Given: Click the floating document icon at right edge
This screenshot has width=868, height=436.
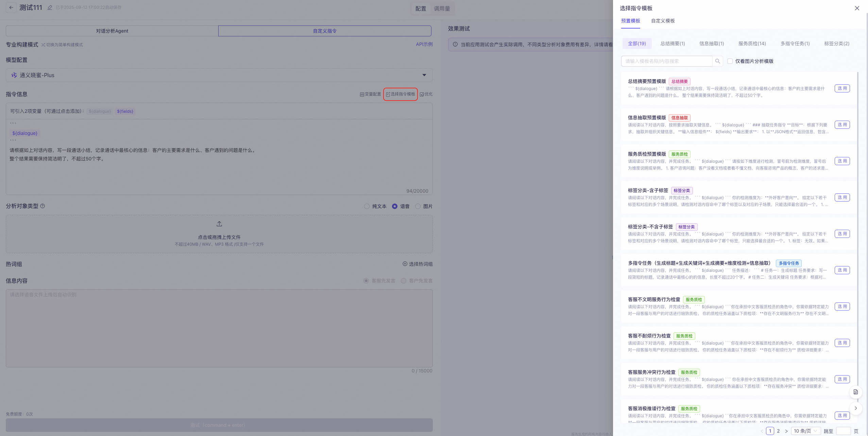Looking at the screenshot, I should coord(855,392).
